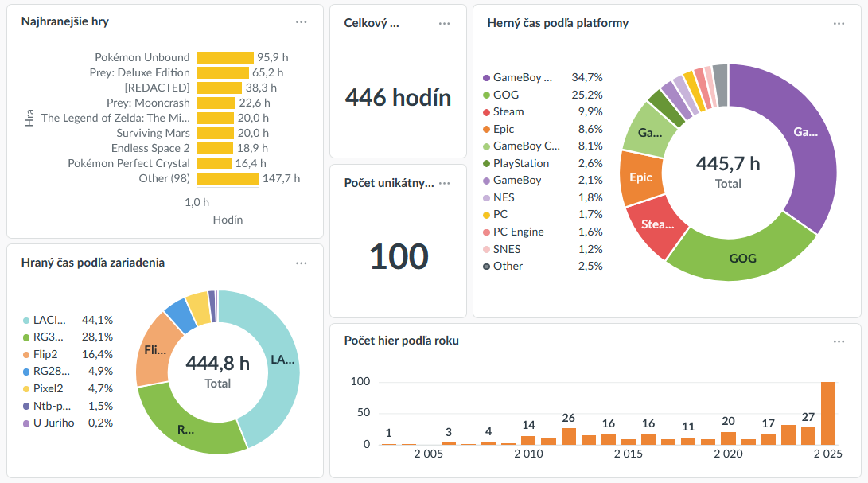Click the teal bullet icon beside LACI
Image resolution: width=868 pixels, height=483 pixels.
pos(28,320)
